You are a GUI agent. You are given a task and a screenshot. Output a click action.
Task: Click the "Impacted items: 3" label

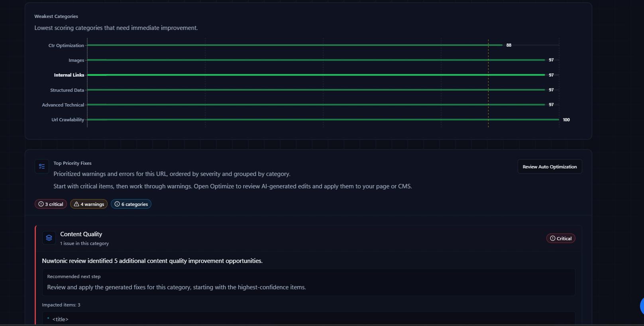(x=61, y=305)
